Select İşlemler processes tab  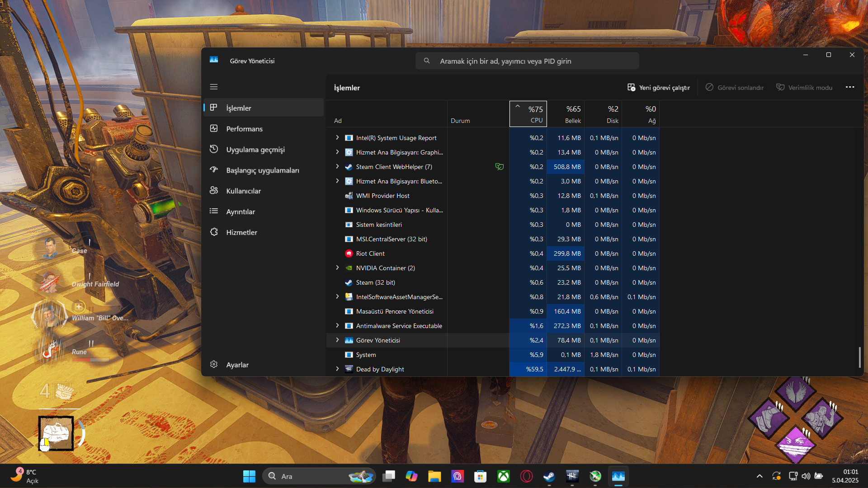coord(239,108)
